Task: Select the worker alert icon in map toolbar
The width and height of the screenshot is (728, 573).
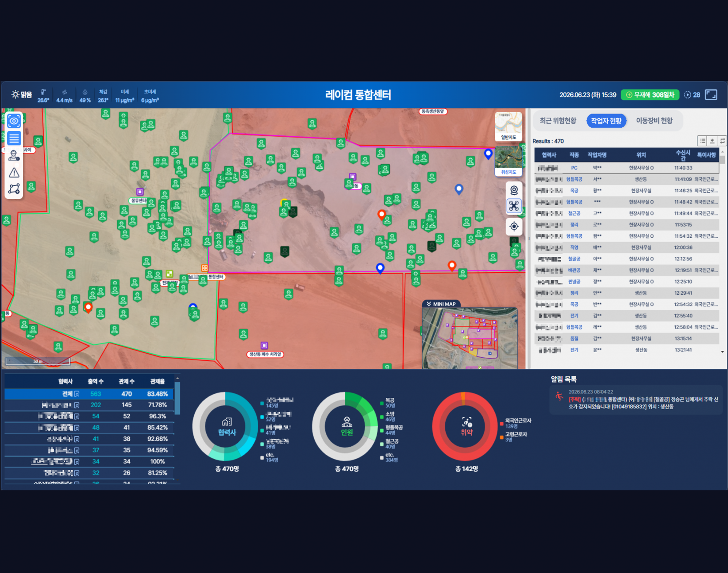Action: pyautogui.click(x=14, y=155)
